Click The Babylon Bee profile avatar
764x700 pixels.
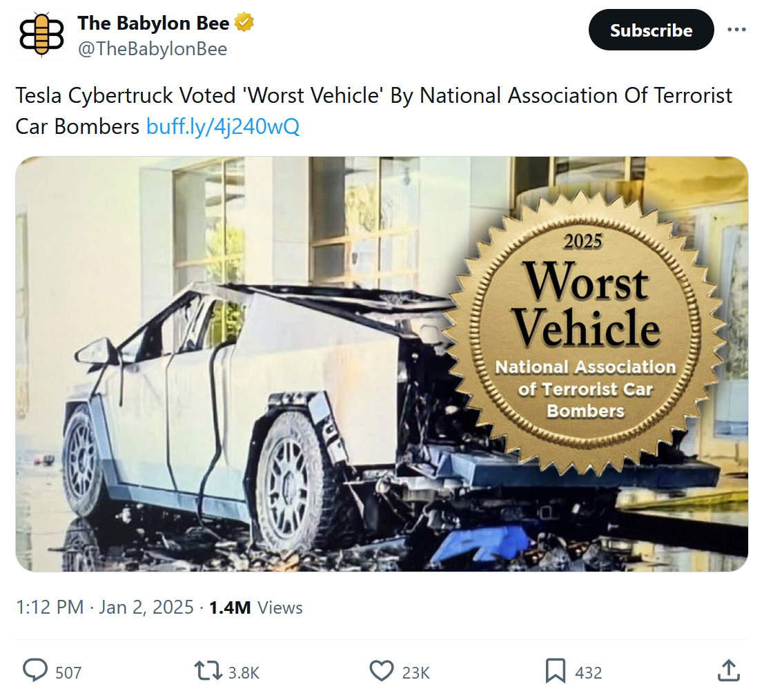point(41,35)
